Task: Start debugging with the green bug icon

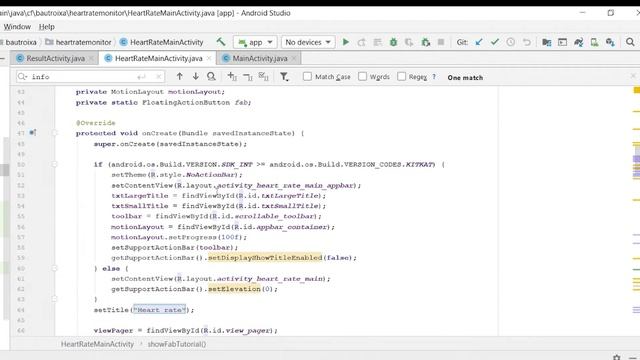Action: [393, 42]
